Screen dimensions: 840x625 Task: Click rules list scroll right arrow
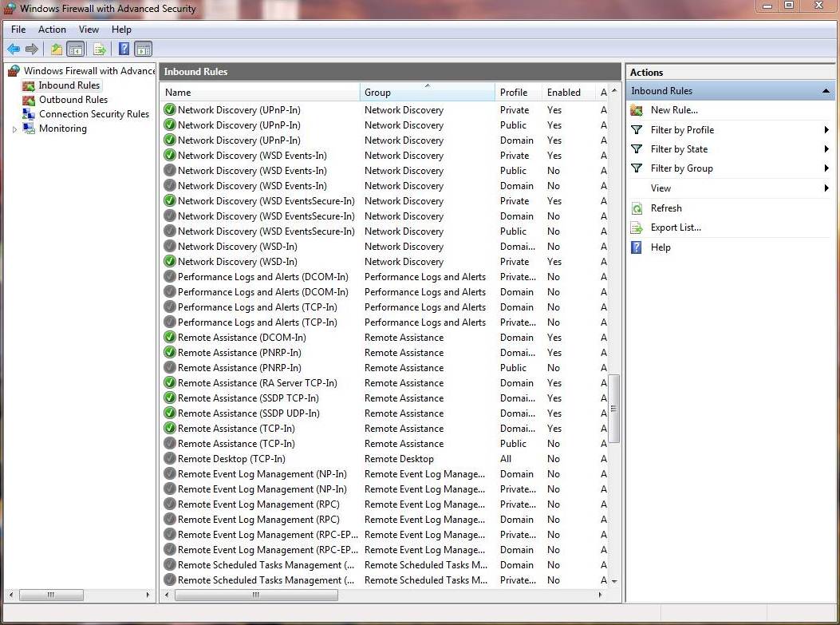(600, 595)
